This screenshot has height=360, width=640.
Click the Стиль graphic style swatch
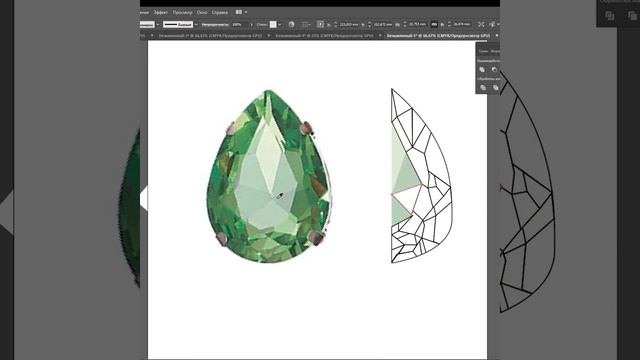(x=273, y=24)
